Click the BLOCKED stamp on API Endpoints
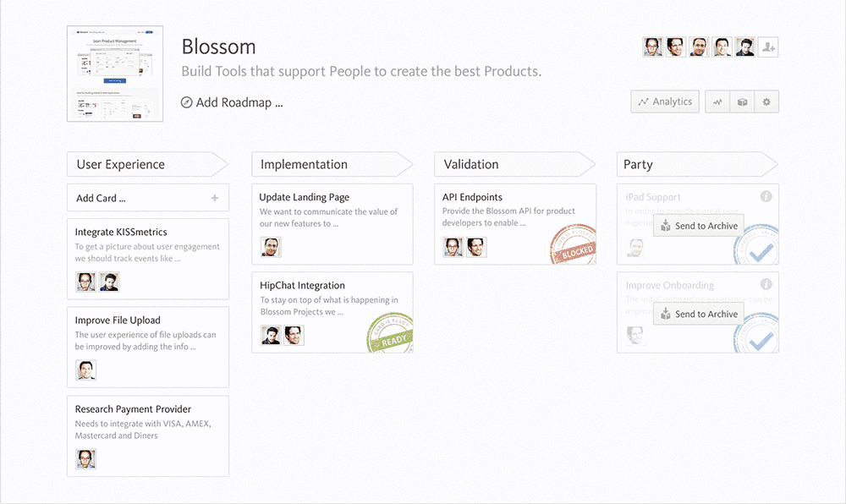This screenshot has width=846, height=504. click(x=573, y=244)
